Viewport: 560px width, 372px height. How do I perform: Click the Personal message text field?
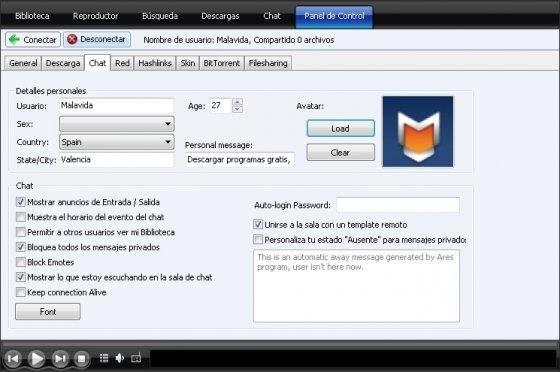tap(240, 160)
